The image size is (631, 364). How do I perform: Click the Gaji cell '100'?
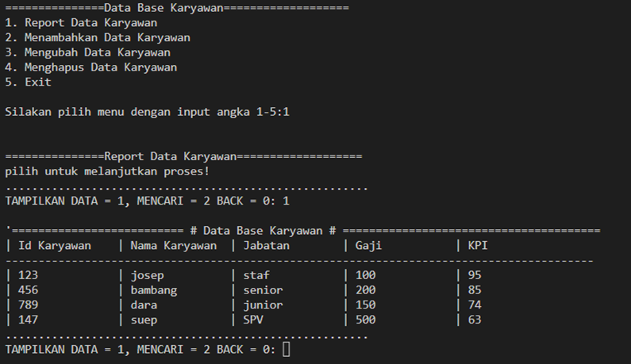(365, 275)
